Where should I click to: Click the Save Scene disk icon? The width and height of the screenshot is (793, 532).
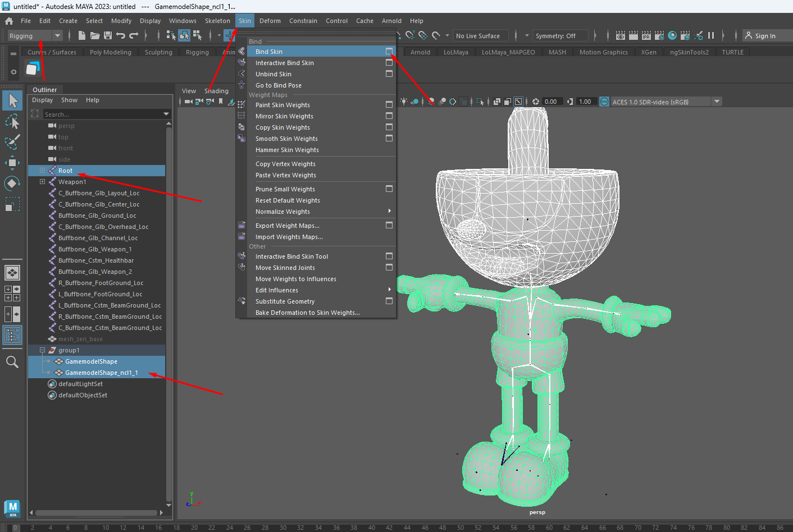pos(108,35)
